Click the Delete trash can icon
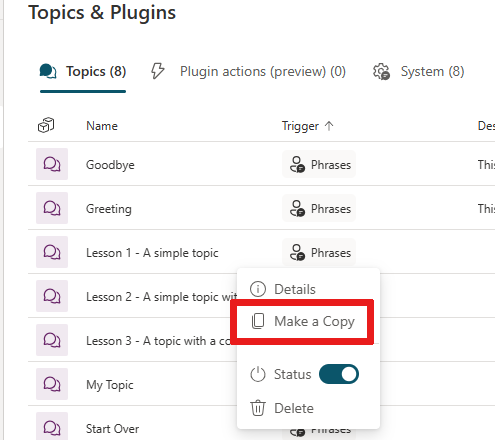 [x=258, y=408]
